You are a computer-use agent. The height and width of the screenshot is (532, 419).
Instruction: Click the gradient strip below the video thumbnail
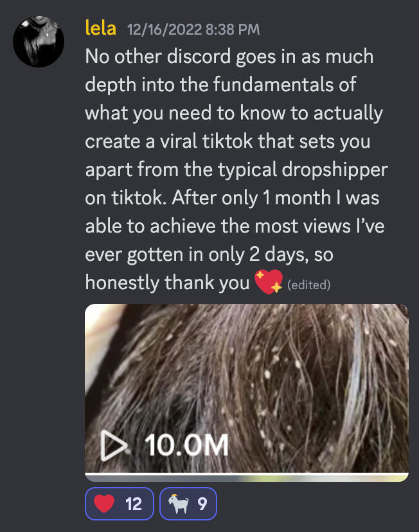click(x=247, y=478)
